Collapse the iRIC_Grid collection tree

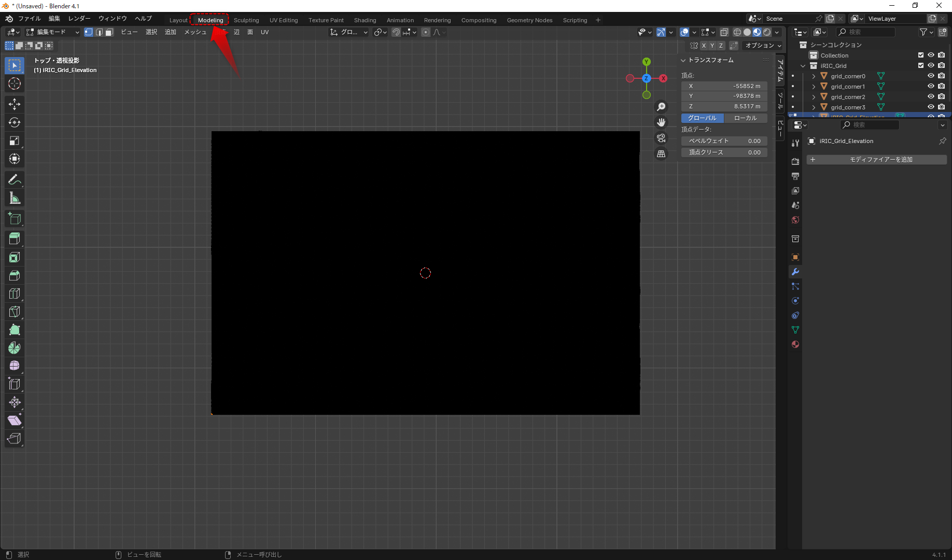(803, 66)
